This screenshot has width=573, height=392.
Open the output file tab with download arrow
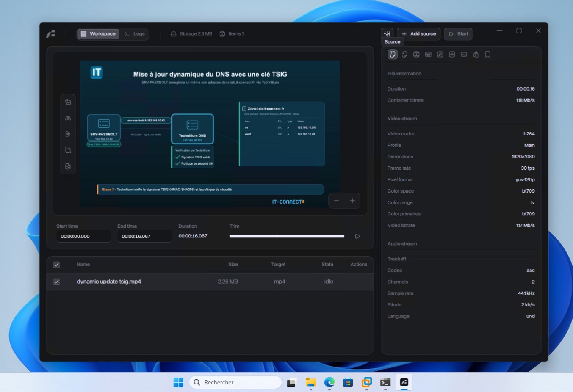404,54
